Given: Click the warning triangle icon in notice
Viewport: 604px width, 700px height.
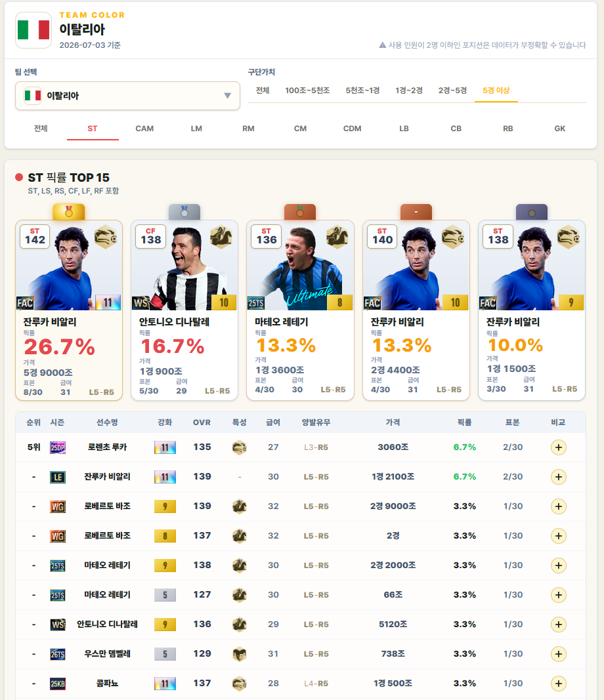Looking at the screenshot, I should pos(382,45).
